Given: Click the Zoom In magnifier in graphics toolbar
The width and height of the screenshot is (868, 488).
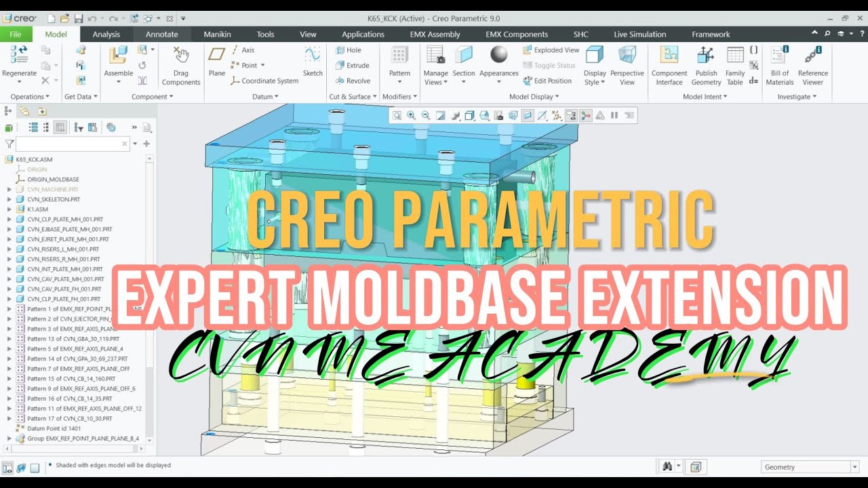Looking at the screenshot, I should (x=411, y=115).
